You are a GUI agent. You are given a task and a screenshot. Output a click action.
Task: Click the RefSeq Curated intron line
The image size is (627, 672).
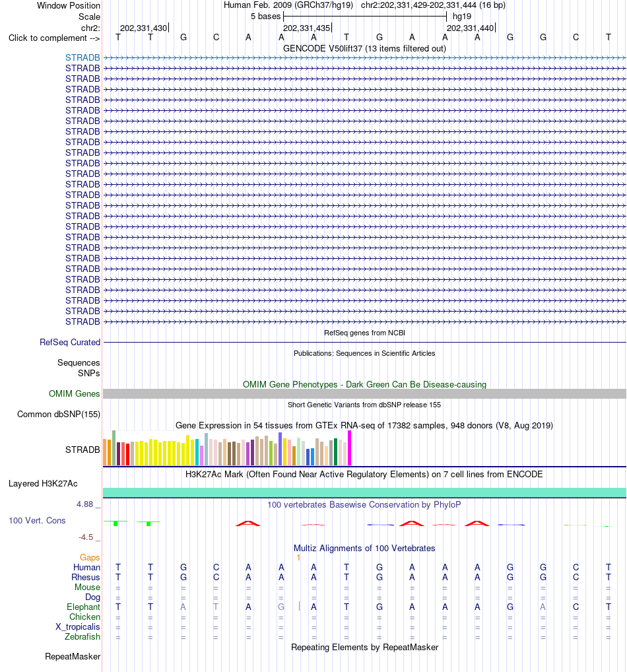tap(365, 343)
